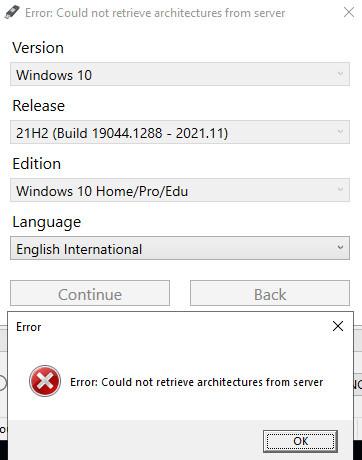Click the Release field label
Screen dimensions: 362x460
pos(38,106)
